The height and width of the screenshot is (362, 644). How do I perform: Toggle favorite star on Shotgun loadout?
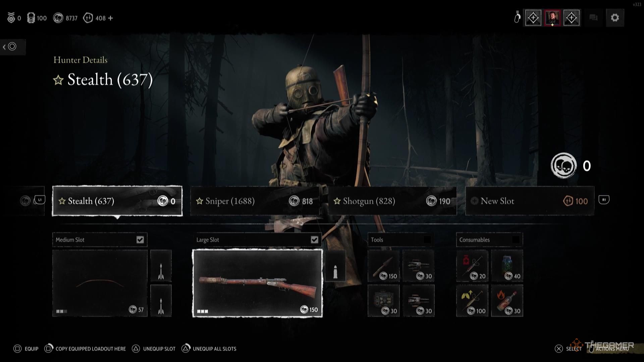[337, 201]
